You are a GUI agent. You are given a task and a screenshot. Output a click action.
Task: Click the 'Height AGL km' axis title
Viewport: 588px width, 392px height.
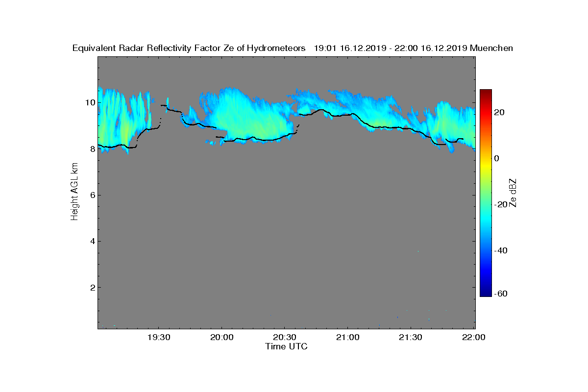pos(74,193)
